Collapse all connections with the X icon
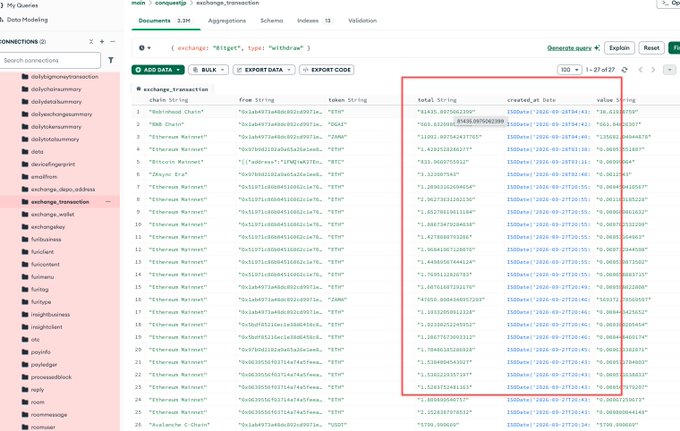 pyautogui.click(x=91, y=42)
